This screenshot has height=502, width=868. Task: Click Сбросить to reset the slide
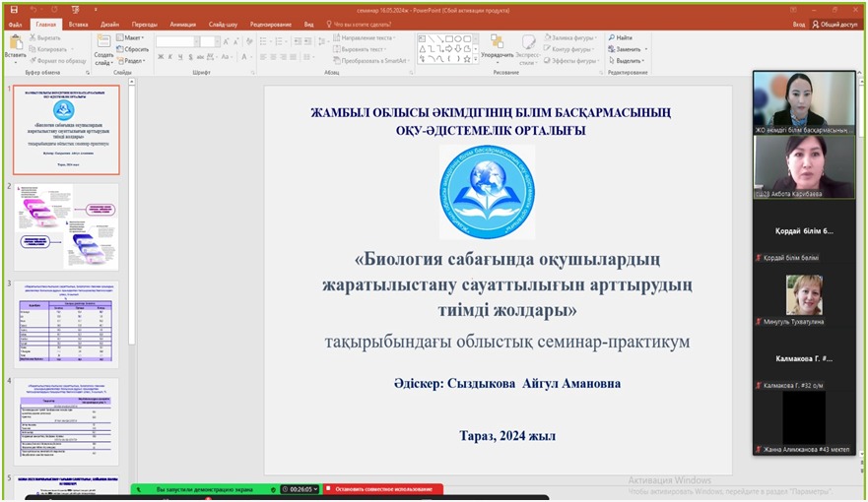[133, 49]
